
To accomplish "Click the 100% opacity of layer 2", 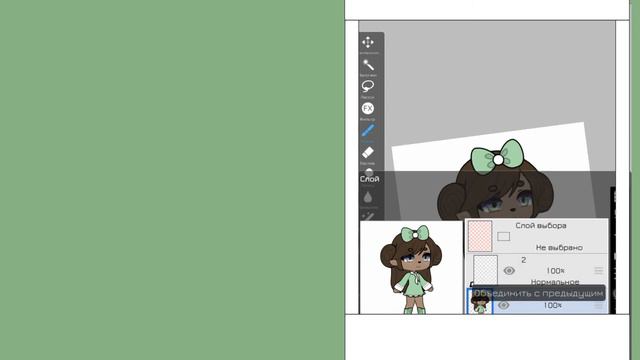I will click(x=555, y=271).
